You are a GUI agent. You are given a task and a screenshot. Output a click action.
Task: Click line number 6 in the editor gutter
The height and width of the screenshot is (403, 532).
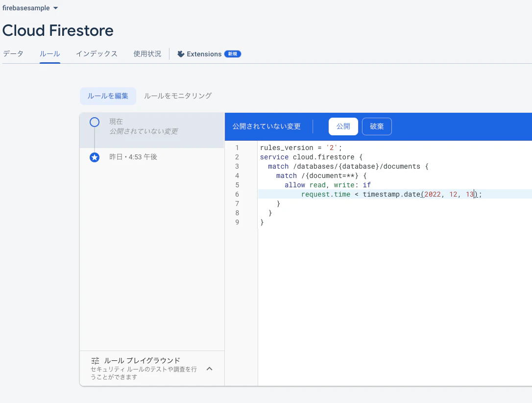coord(237,194)
